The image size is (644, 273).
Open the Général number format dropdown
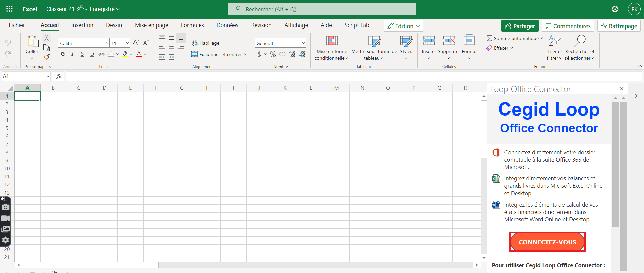[303, 43]
